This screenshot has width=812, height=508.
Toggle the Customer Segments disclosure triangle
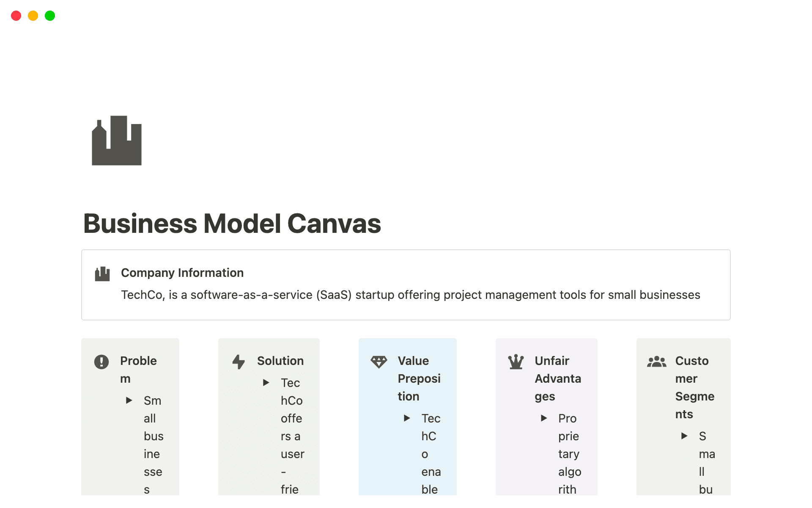[x=684, y=436]
